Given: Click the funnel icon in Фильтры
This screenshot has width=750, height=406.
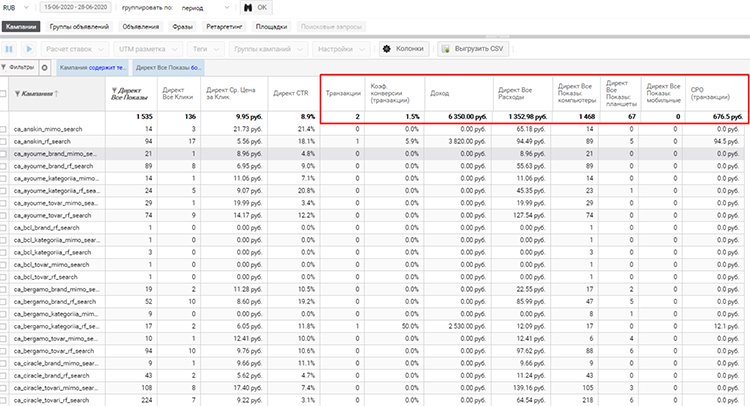Looking at the screenshot, I should point(4,67).
